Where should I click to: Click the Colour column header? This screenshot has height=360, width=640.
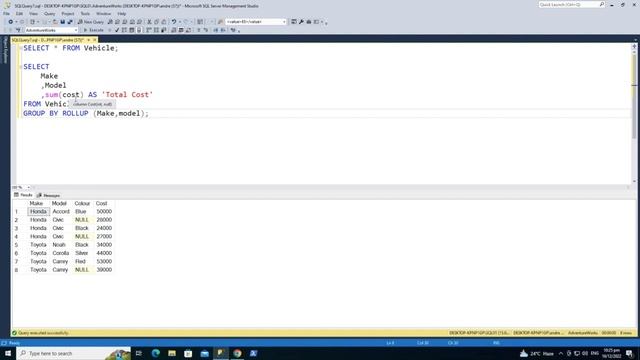[x=82, y=203]
